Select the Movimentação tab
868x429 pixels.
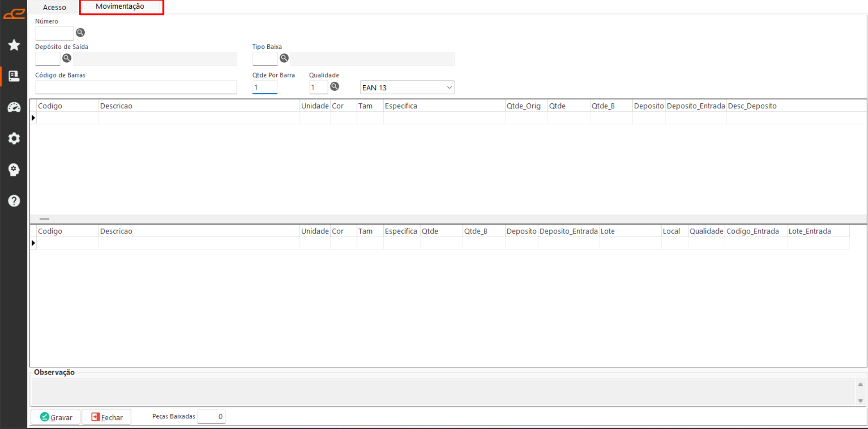pyautogui.click(x=120, y=7)
